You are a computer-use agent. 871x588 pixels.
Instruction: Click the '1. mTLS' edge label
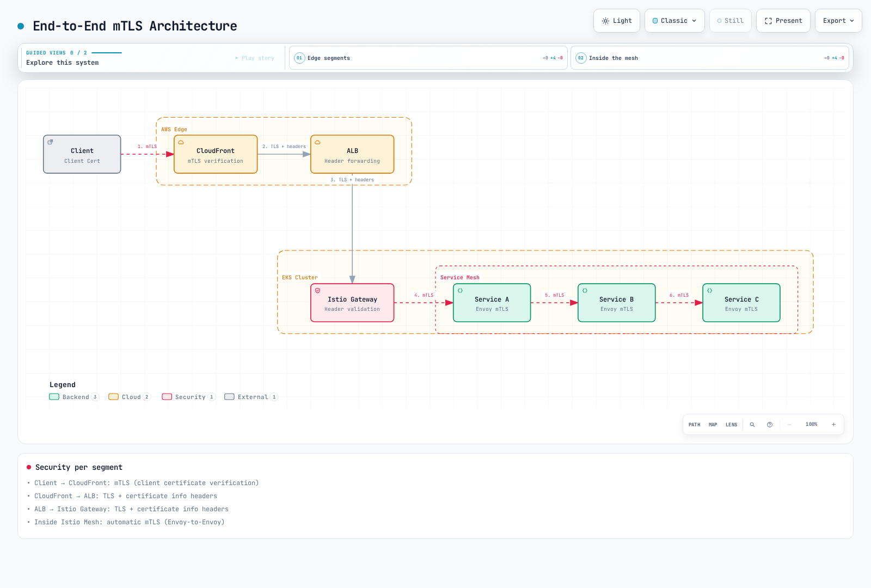coord(147,146)
